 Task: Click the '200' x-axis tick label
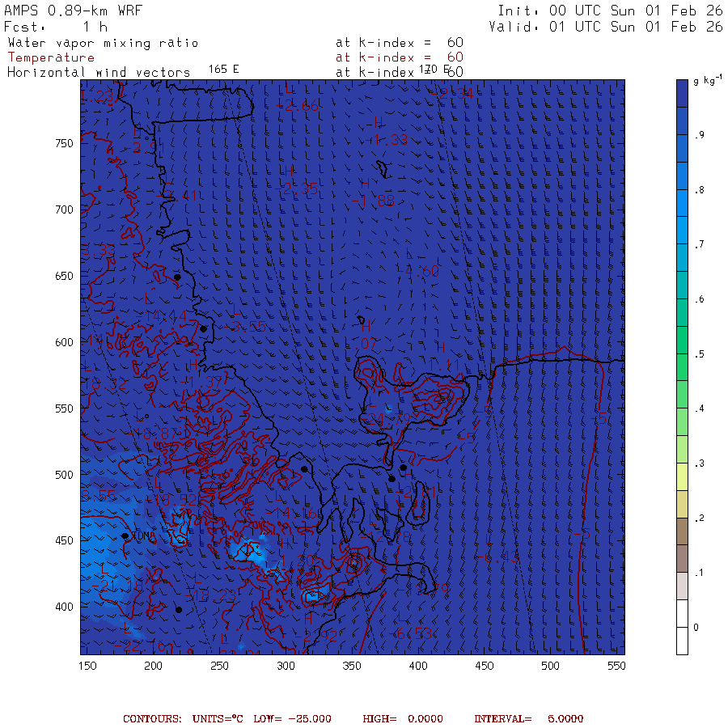click(153, 667)
